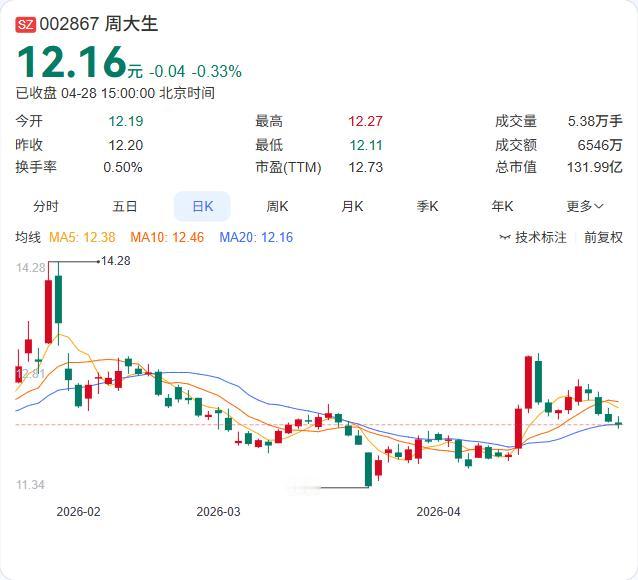Image resolution: width=638 pixels, height=580 pixels.
Task: Click the 技术标注 label
Action: (x=541, y=237)
